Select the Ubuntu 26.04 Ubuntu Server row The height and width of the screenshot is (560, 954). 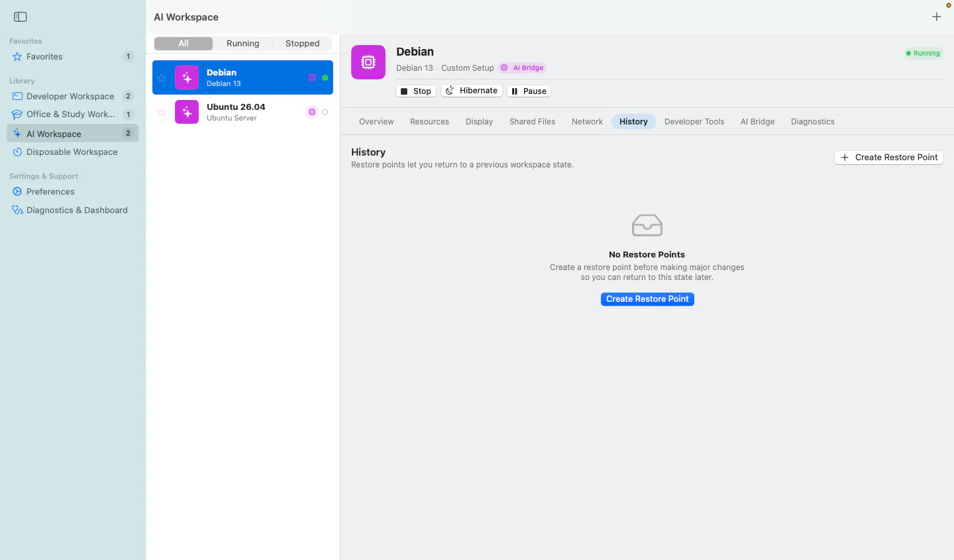(242, 112)
